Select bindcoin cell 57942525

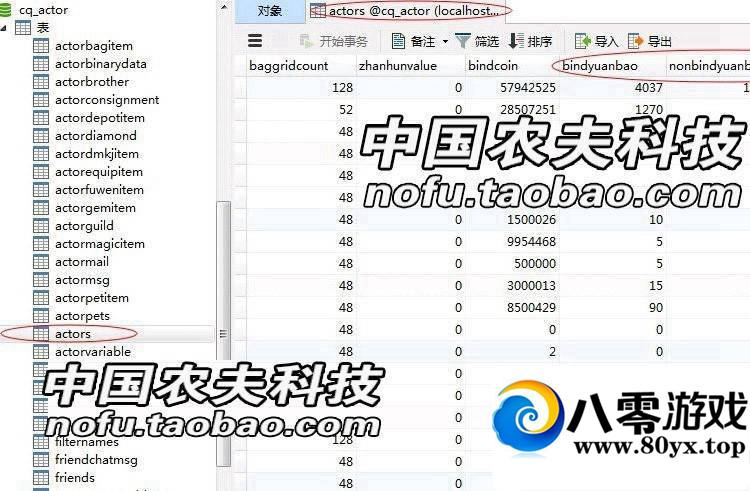point(512,87)
